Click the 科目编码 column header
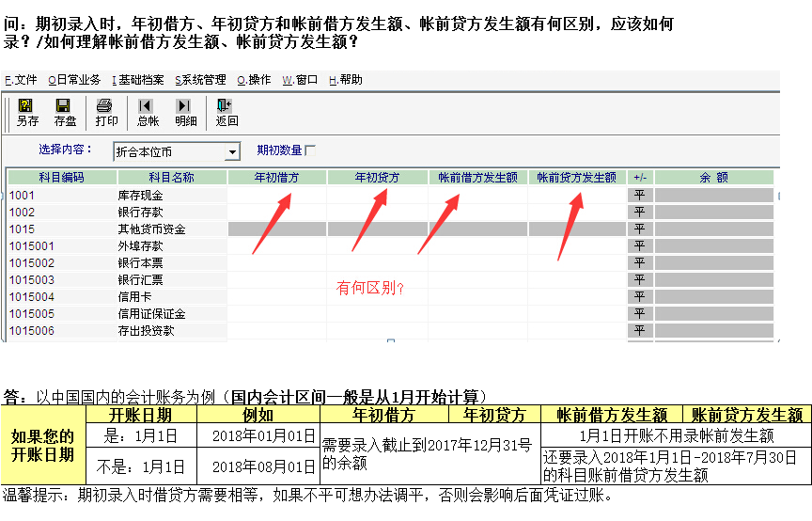This screenshot has width=812, height=521. 62,178
